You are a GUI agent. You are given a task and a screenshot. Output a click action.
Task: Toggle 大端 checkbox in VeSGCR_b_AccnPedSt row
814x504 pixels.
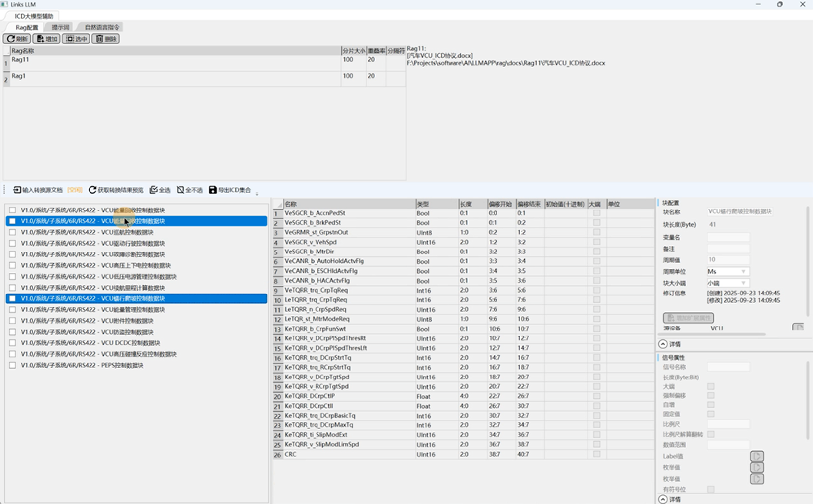coord(597,213)
